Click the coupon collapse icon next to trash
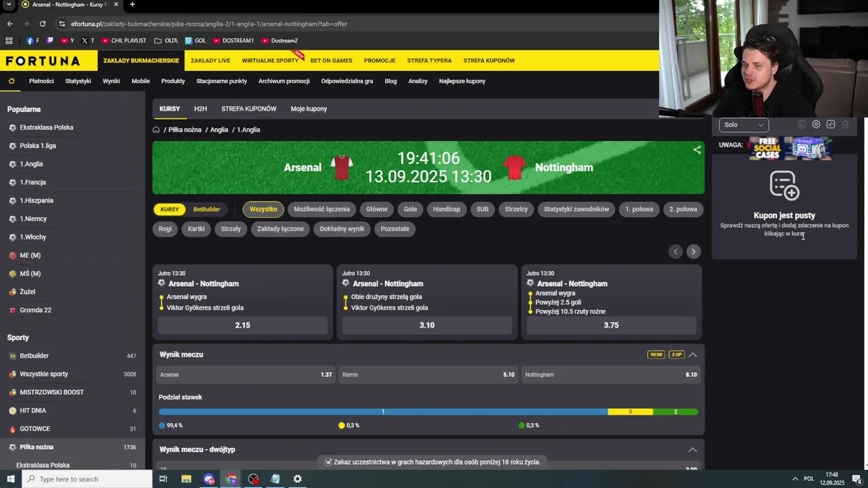This screenshot has height=488, width=868. [x=831, y=125]
